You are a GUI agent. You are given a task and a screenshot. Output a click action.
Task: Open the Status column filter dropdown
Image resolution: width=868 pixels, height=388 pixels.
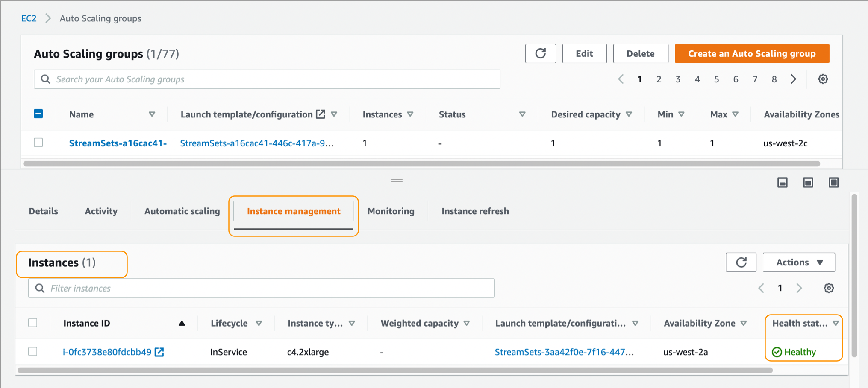tap(522, 114)
